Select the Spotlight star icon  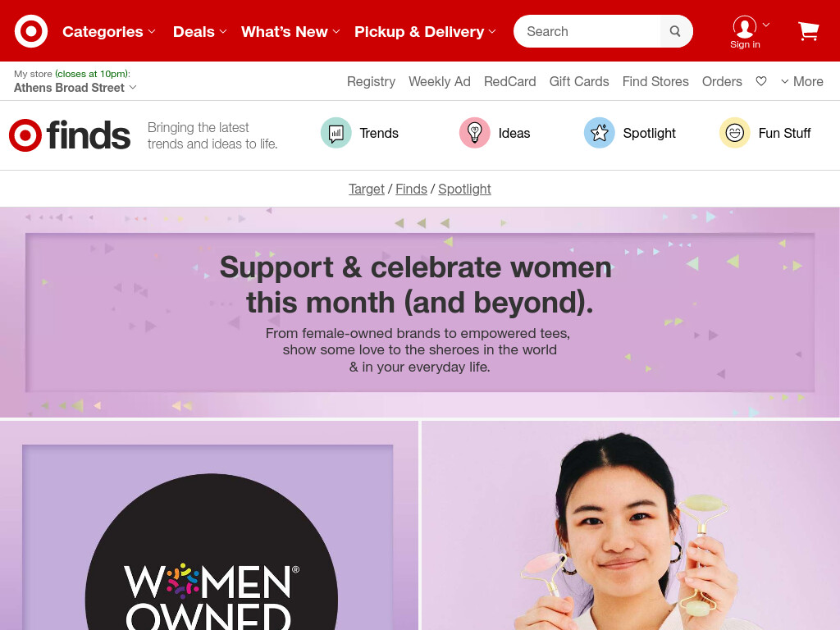[x=600, y=133]
